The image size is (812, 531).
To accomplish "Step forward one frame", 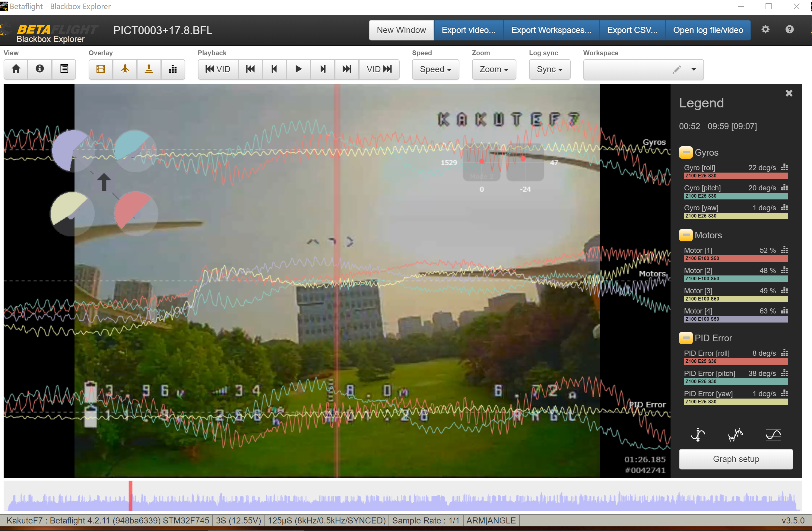I will [x=323, y=69].
